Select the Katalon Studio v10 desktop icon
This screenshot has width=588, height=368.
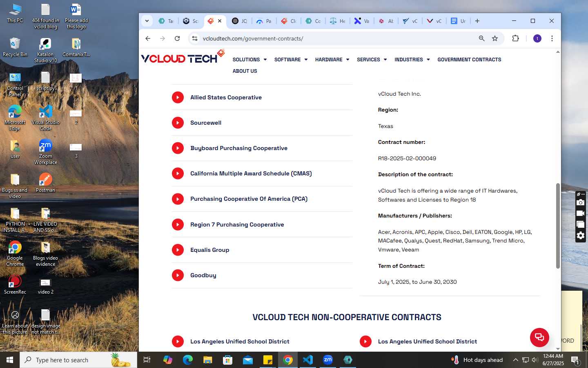tap(45, 50)
